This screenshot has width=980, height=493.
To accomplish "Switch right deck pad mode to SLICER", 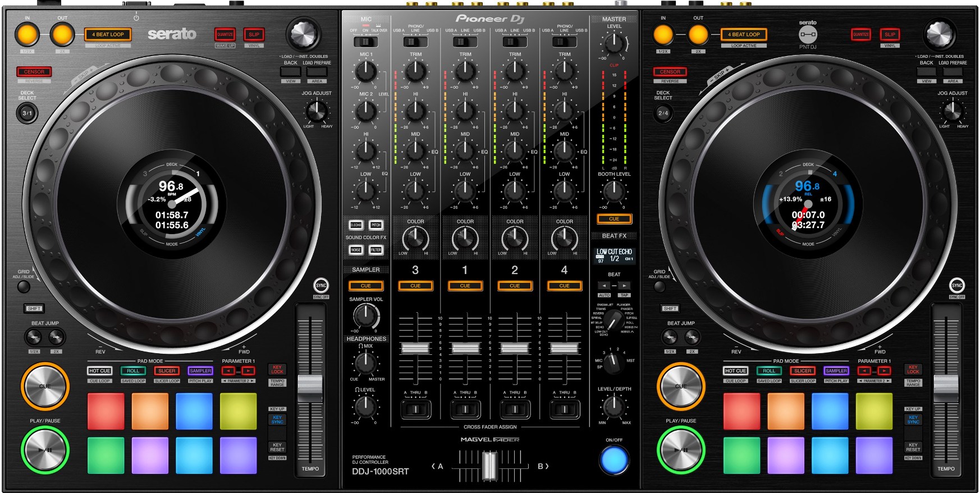I will click(x=803, y=371).
